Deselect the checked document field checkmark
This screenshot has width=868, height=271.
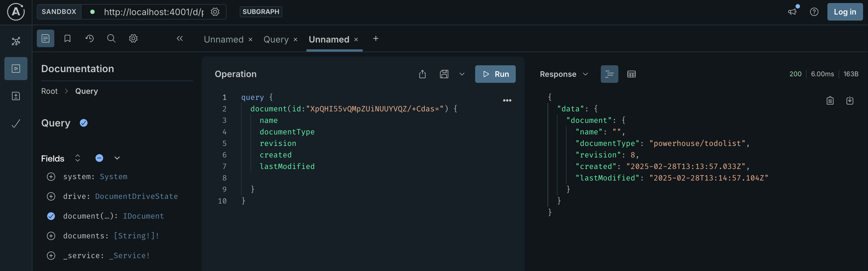click(x=51, y=216)
